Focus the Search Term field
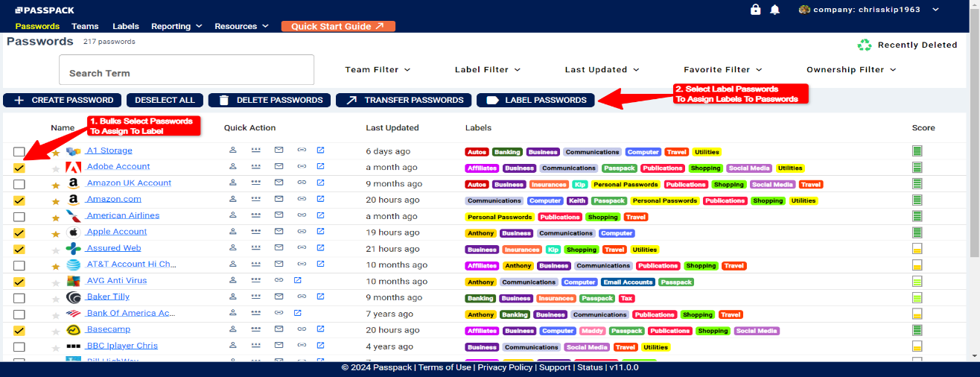 tap(187, 69)
